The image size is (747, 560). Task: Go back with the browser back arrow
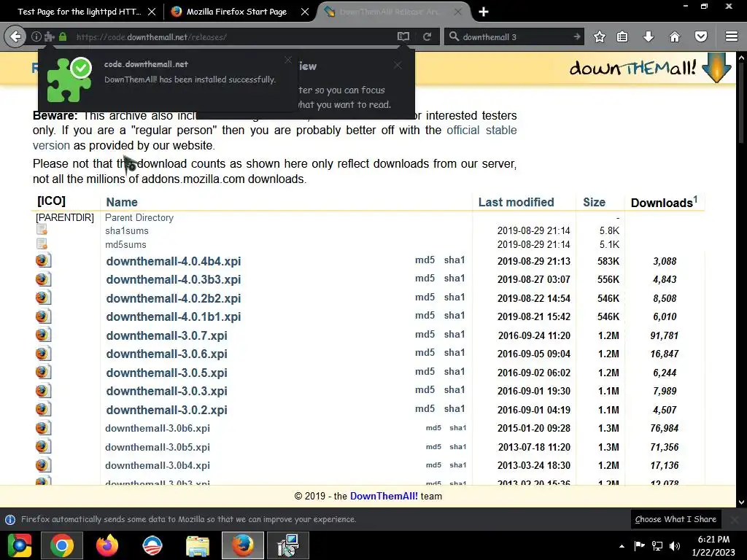tap(15, 36)
